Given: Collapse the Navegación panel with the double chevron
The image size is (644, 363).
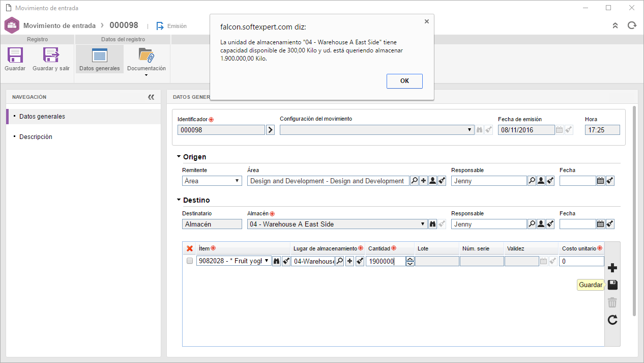Looking at the screenshot, I should point(151,97).
